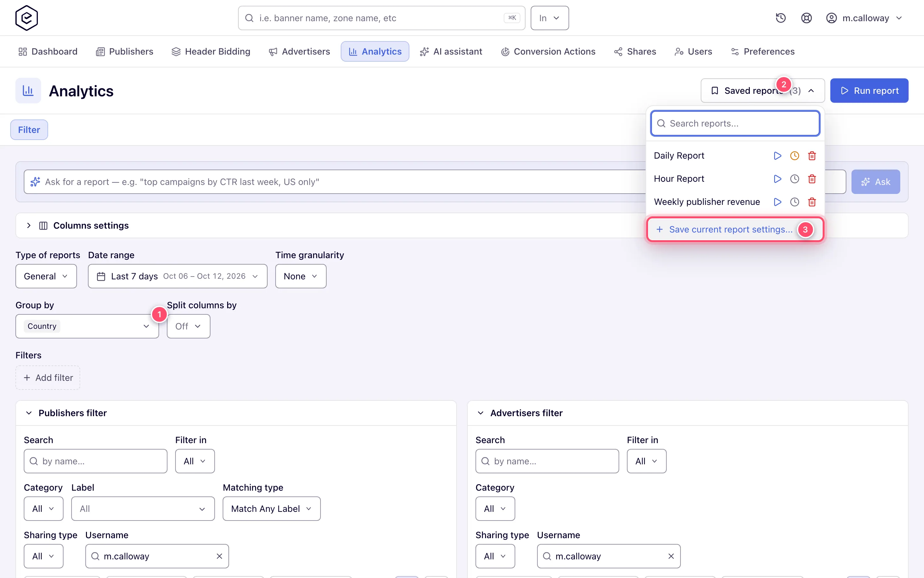Open the search scope In dropdown
Image resolution: width=924 pixels, height=578 pixels.
point(550,18)
